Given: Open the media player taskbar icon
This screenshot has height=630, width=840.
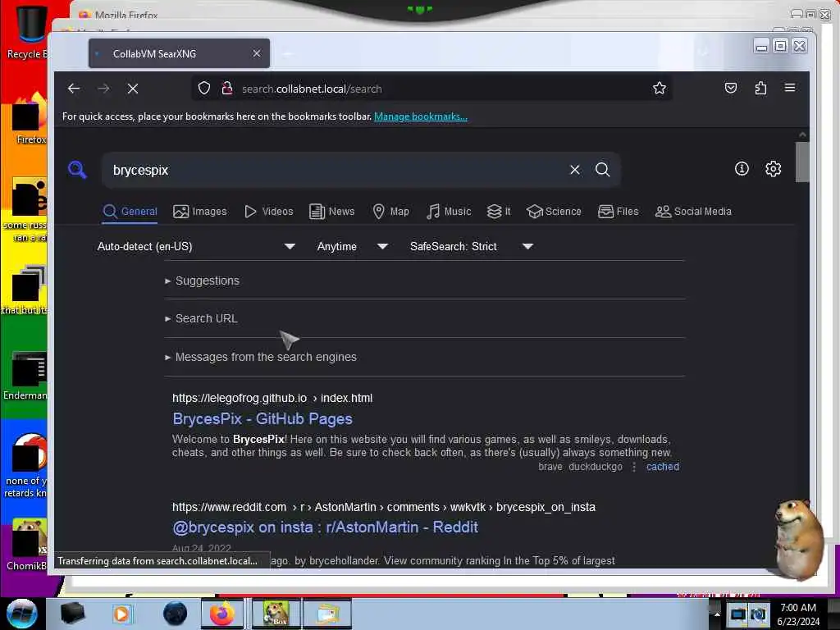Looking at the screenshot, I should [x=121, y=614].
